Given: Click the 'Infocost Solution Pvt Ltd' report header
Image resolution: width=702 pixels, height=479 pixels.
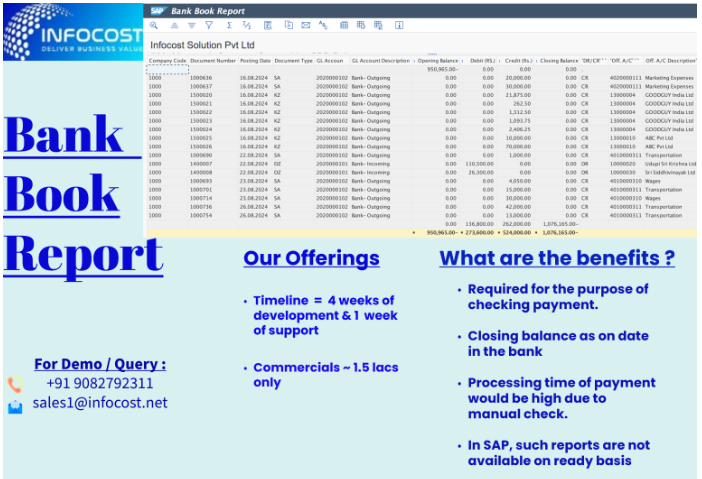Looking at the screenshot, I should coord(202,45).
